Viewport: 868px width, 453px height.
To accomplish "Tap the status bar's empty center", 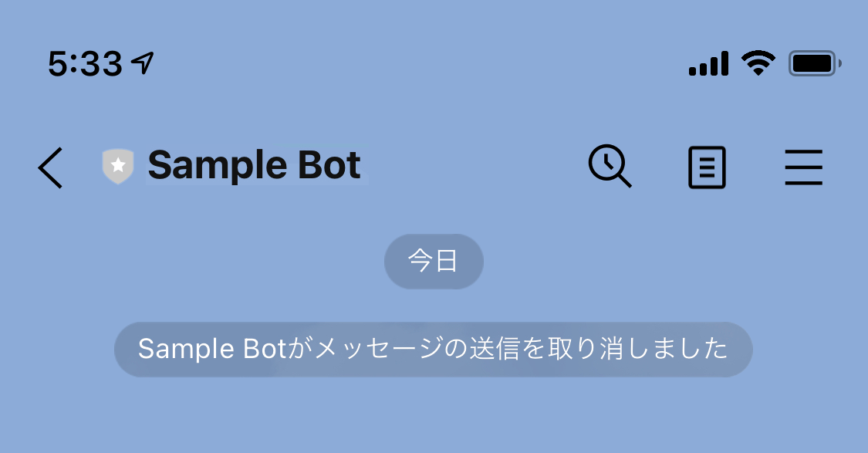I will point(432,63).
